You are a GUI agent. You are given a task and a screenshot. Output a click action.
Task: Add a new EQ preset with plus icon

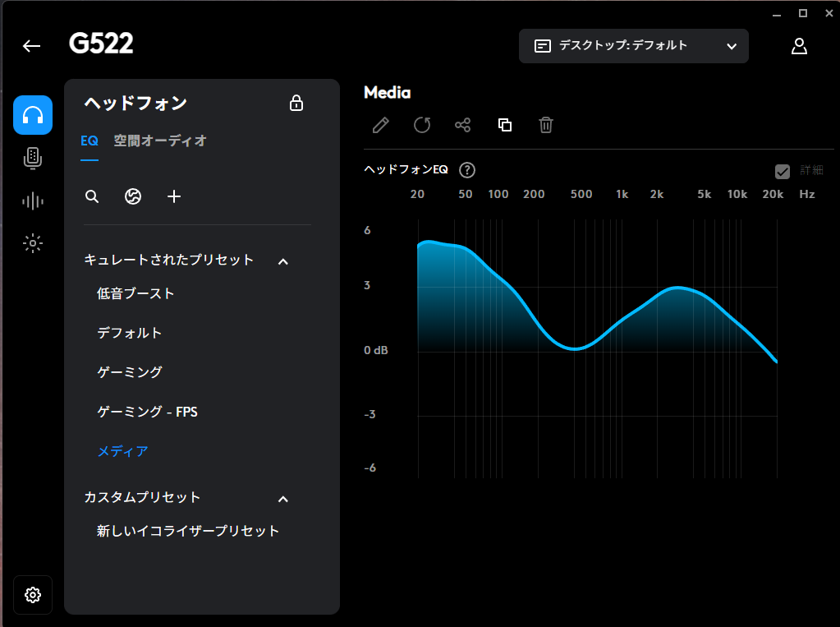(174, 196)
